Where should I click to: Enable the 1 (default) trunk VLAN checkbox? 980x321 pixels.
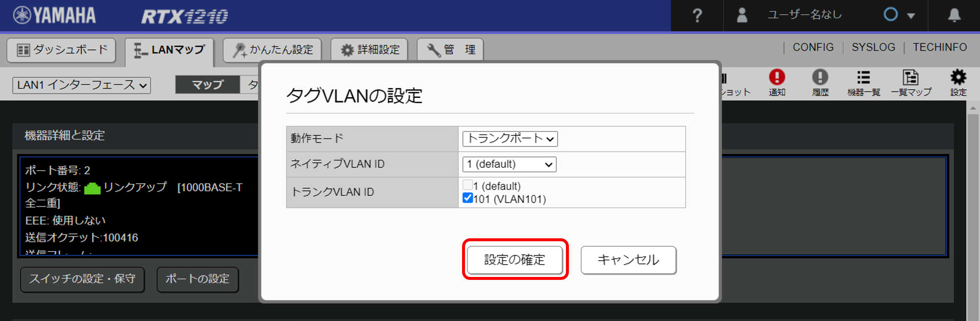click(467, 185)
